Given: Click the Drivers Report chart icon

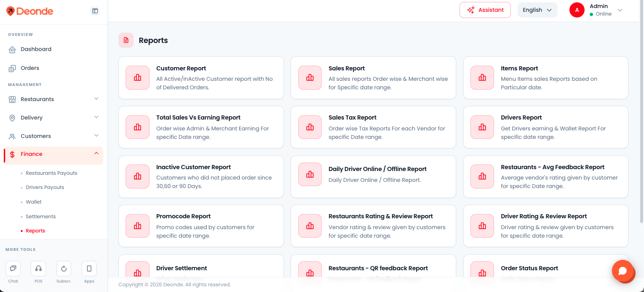Looking at the screenshot, I should click(x=482, y=127).
